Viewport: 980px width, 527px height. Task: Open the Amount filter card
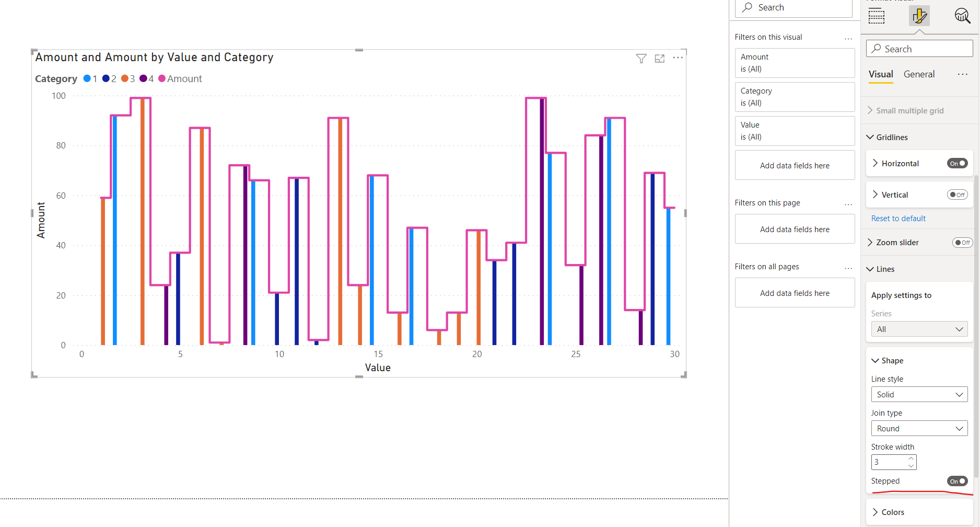pos(795,63)
